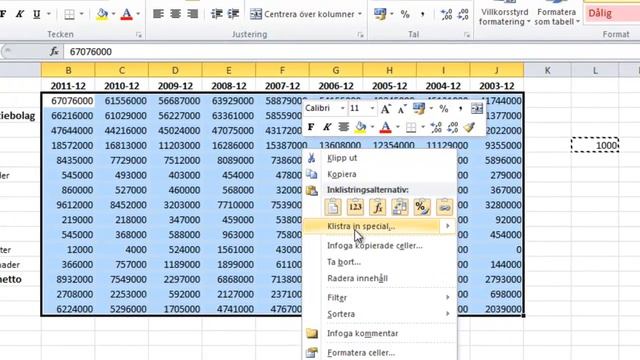Open Tecken dialog launcher
This screenshot has height=360, width=640.
(139, 35)
